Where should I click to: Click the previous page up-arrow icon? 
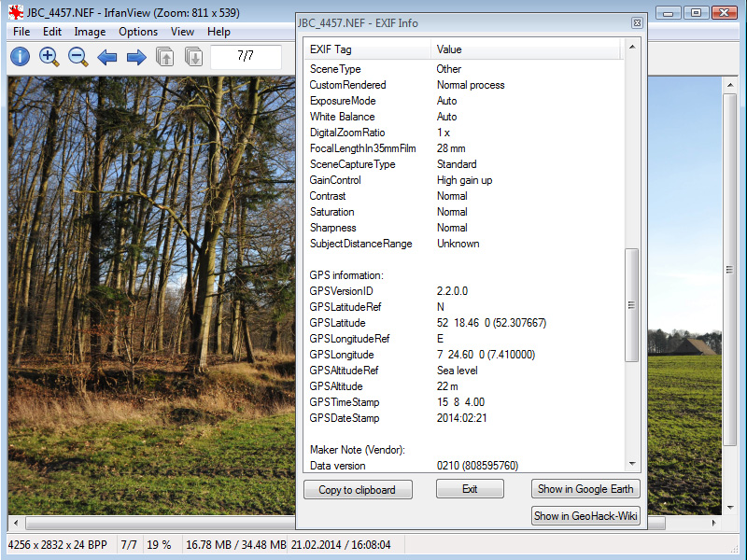pyautogui.click(x=165, y=58)
